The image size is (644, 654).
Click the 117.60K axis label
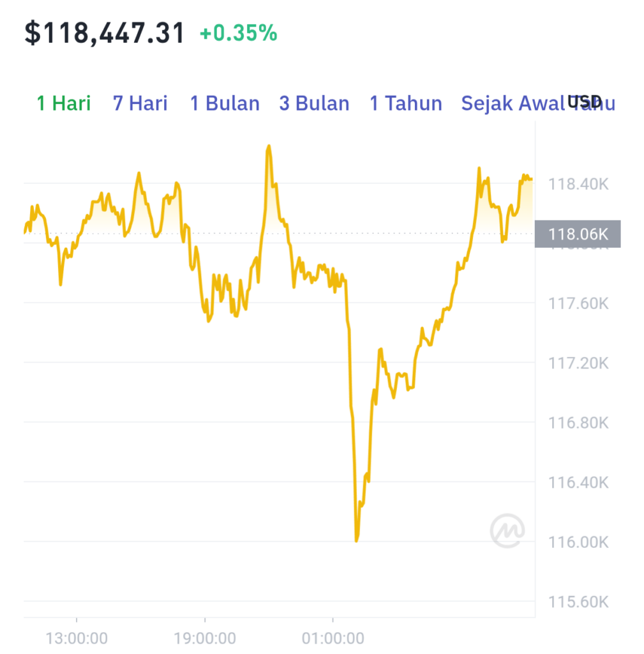pyautogui.click(x=578, y=303)
